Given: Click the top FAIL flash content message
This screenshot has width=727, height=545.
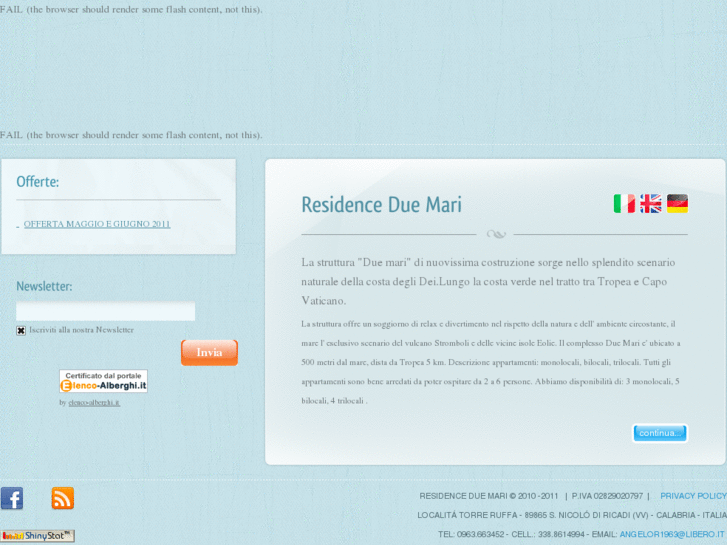Looking at the screenshot, I should click(131, 9).
